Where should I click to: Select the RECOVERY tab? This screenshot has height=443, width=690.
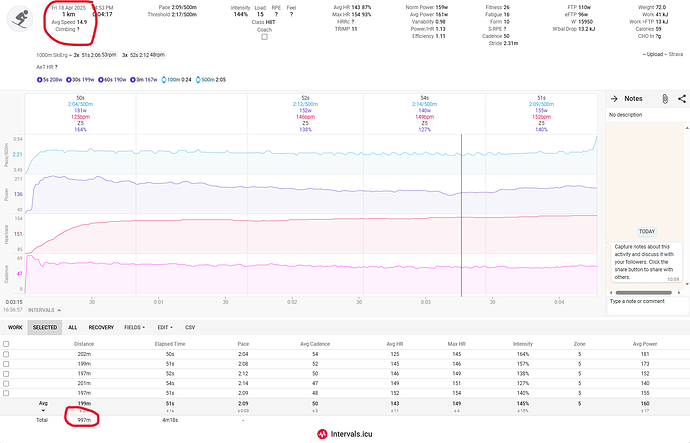coord(101,327)
